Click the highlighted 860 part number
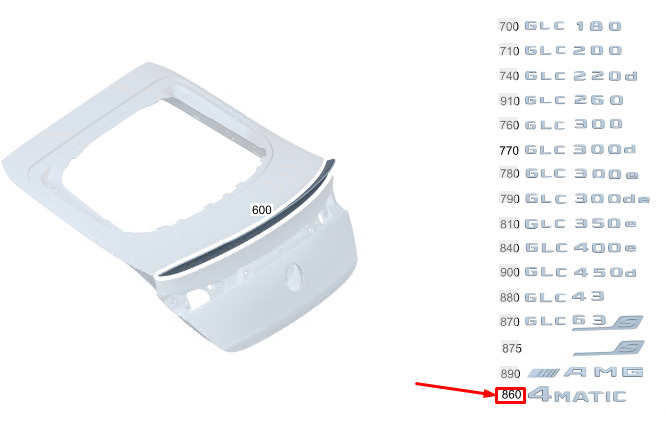The width and height of the screenshot is (666, 434). pos(511,395)
